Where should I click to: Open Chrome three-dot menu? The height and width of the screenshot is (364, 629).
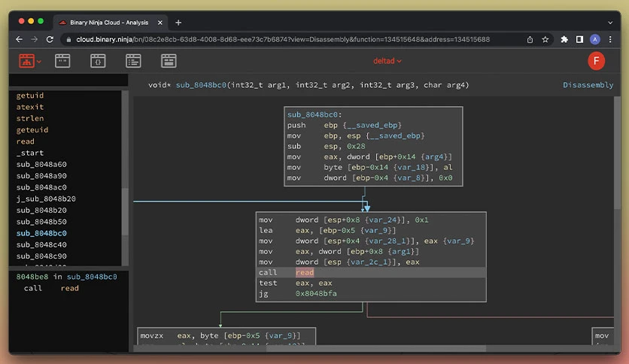point(610,39)
